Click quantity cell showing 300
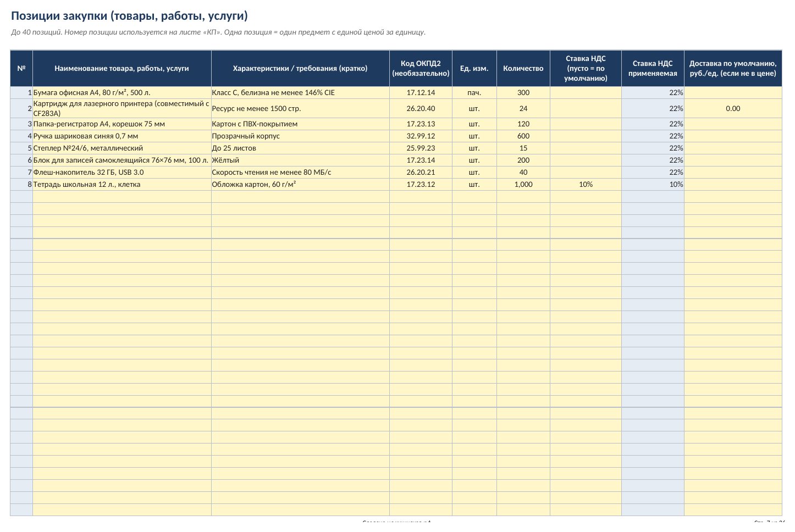Viewport: 795px width, 532px height. pyautogui.click(x=523, y=92)
